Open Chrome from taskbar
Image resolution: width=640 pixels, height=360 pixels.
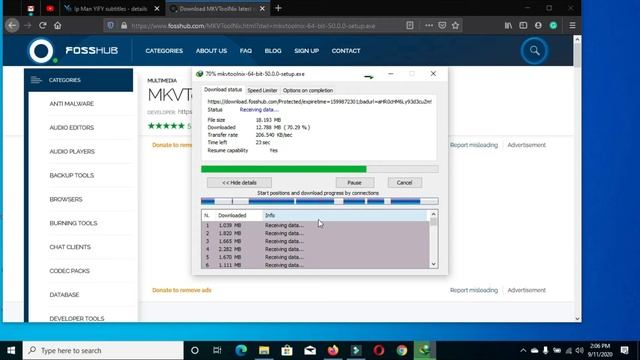click(x=402, y=350)
